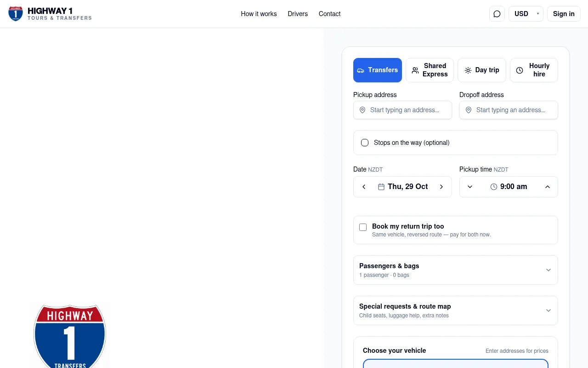Click the car icon in Transfers tab
This screenshot has height=368, width=588.
tap(361, 70)
